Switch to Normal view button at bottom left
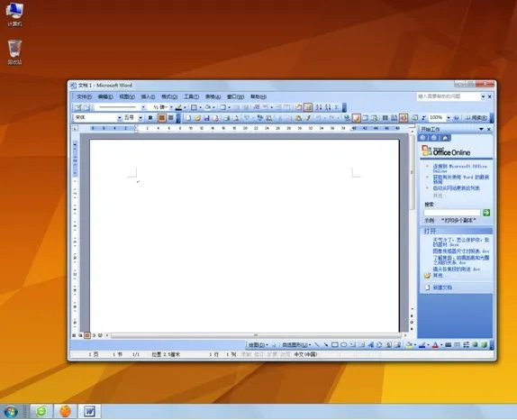The height and width of the screenshot is (420, 517). [x=74, y=335]
